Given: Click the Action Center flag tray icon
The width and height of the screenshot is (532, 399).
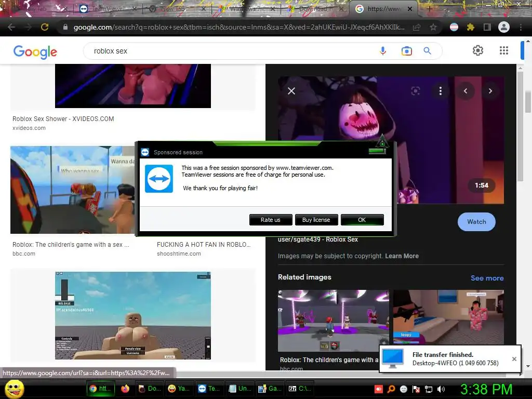Looking at the screenshot, I should click(x=416, y=389).
